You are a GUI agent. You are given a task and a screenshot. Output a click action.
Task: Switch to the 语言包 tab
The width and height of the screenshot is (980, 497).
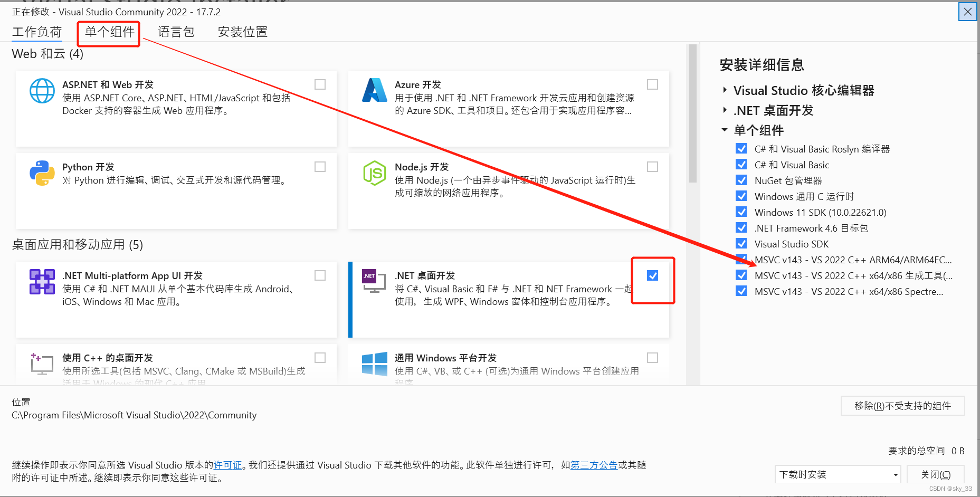pos(176,32)
